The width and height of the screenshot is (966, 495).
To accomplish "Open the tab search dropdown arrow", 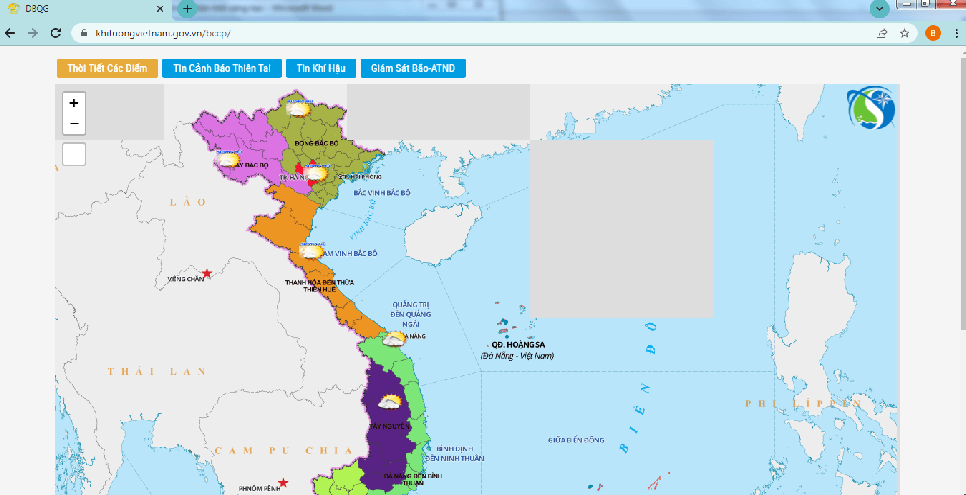I will coord(880,8).
